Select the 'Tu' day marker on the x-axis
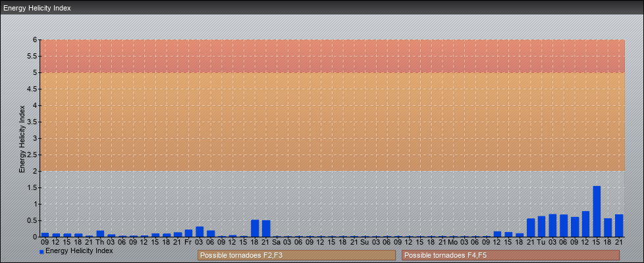 click(541, 243)
